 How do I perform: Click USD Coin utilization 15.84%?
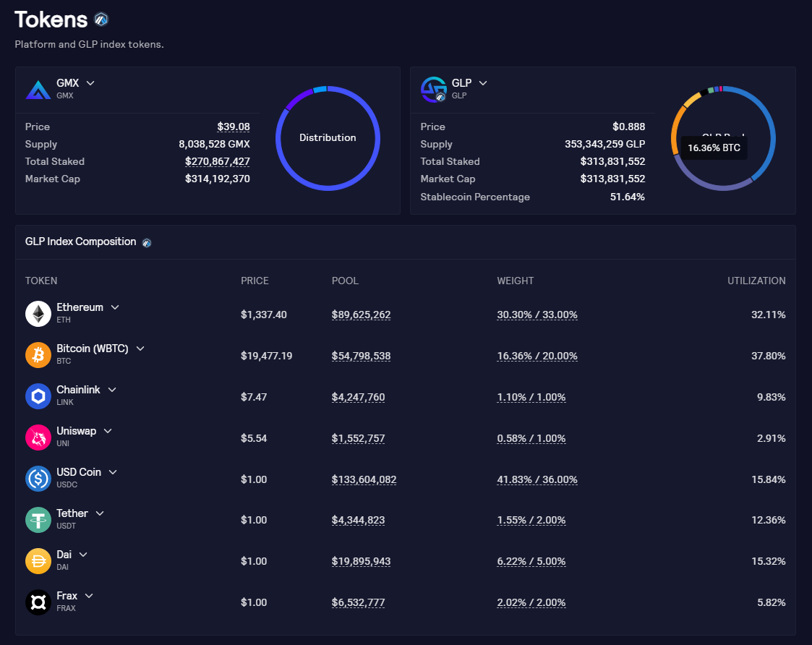769,479
